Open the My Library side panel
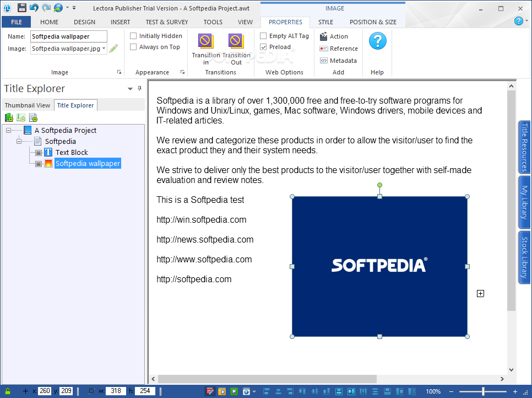 click(524, 202)
